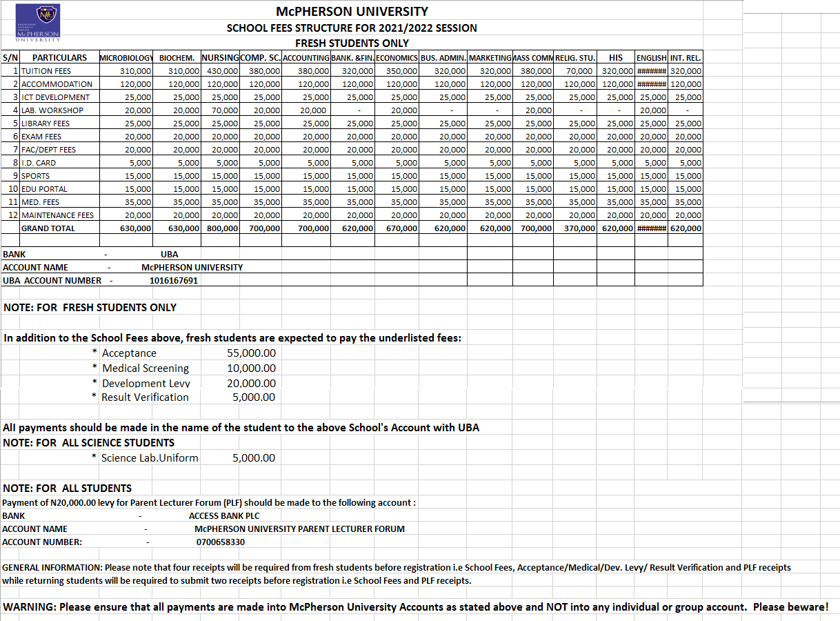Click Economics tuition fee cell 350,000
Viewport: 840px width, 621px height.
tap(397, 71)
